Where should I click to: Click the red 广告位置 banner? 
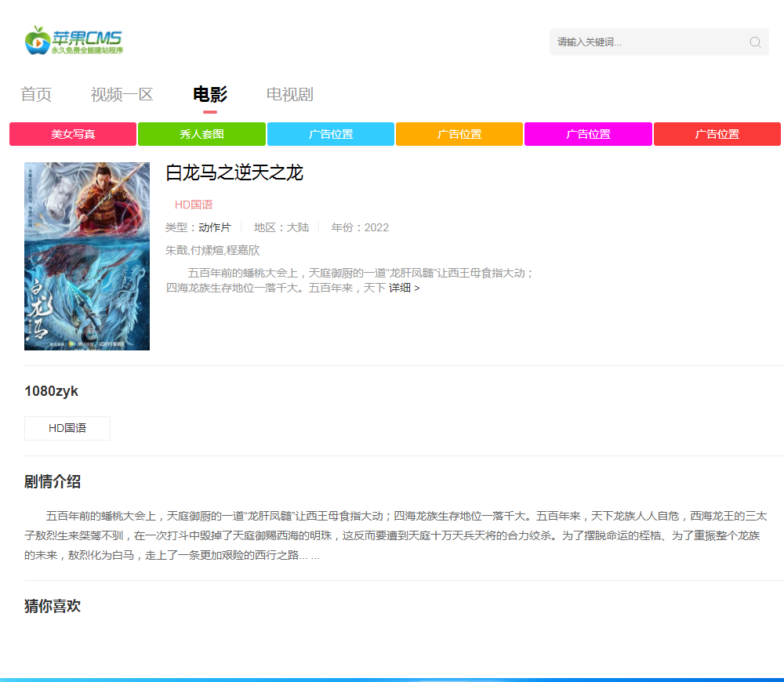point(717,134)
